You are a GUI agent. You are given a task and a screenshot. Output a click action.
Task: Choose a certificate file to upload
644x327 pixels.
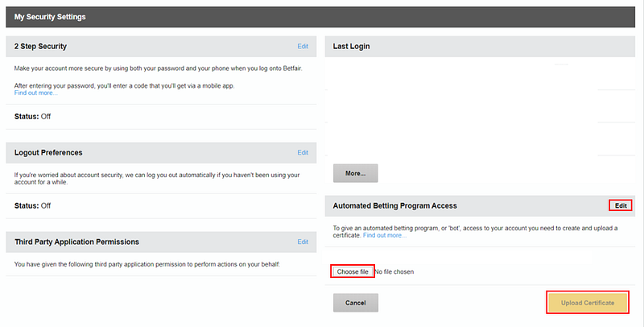(x=353, y=271)
